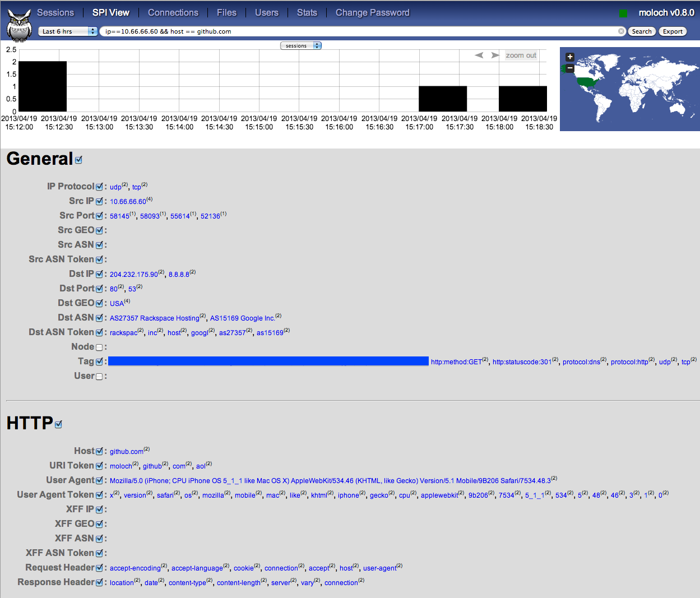Enable the User field checkbox
Image resolution: width=700 pixels, height=598 pixels.
coord(99,377)
